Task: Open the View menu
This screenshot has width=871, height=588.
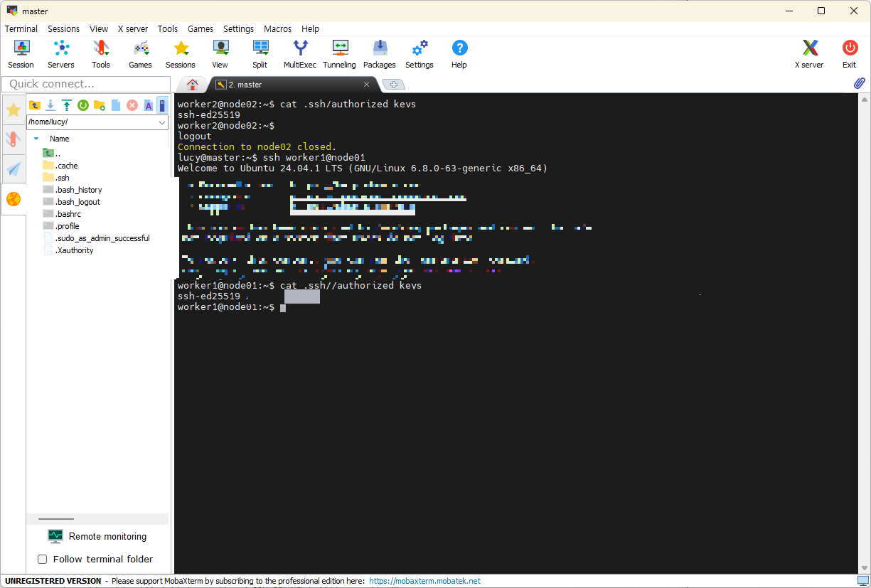Action: [99, 29]
